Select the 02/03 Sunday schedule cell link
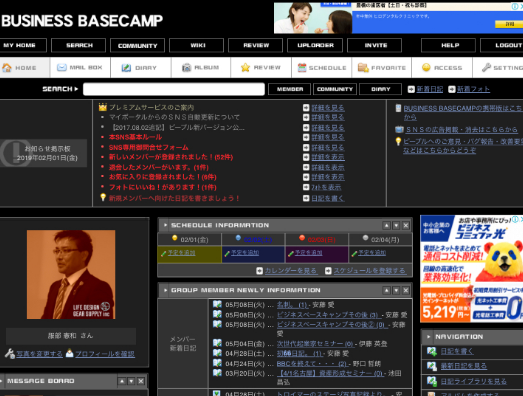 [x=309, y=253]
